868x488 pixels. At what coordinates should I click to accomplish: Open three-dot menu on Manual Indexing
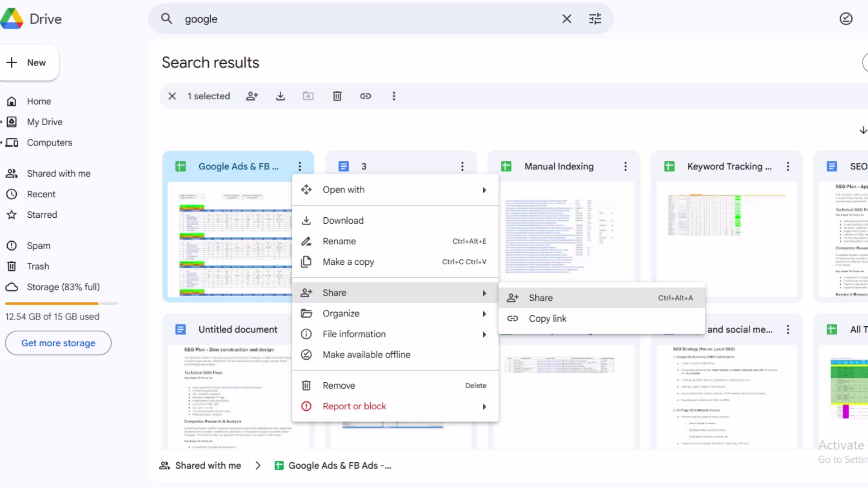[625, 166]
